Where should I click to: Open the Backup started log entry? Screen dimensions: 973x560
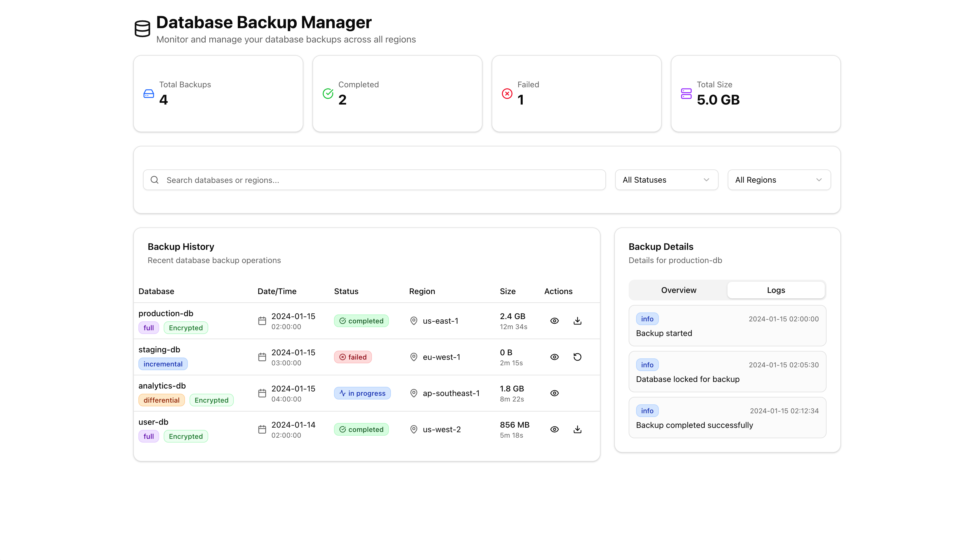tap(727, 326)
